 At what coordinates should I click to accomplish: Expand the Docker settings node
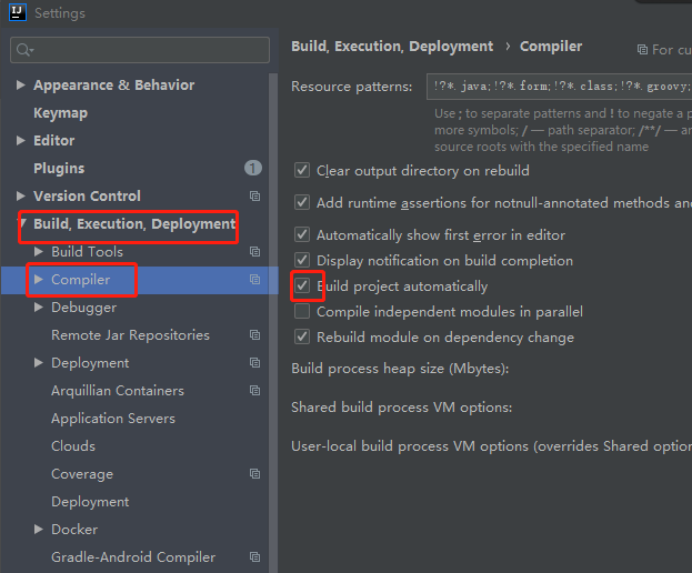click(x=39, y=529)
